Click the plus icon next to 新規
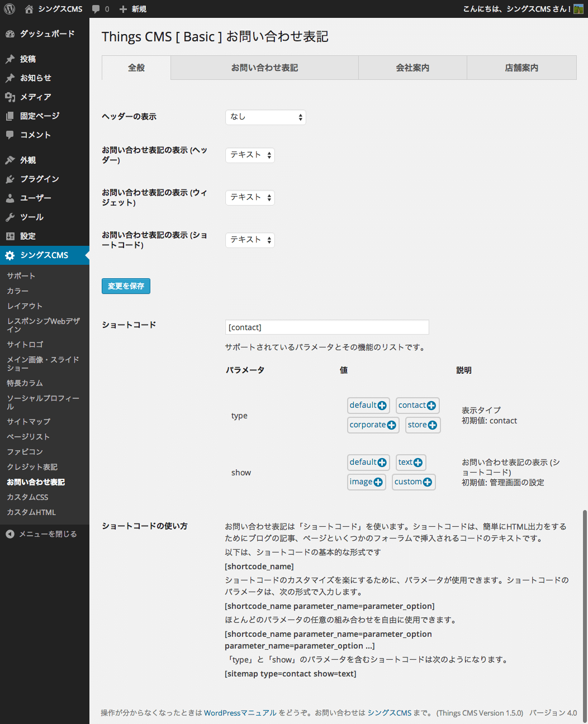Image resolution: width=588 pixels, height=724 pixels. [123, 9]
